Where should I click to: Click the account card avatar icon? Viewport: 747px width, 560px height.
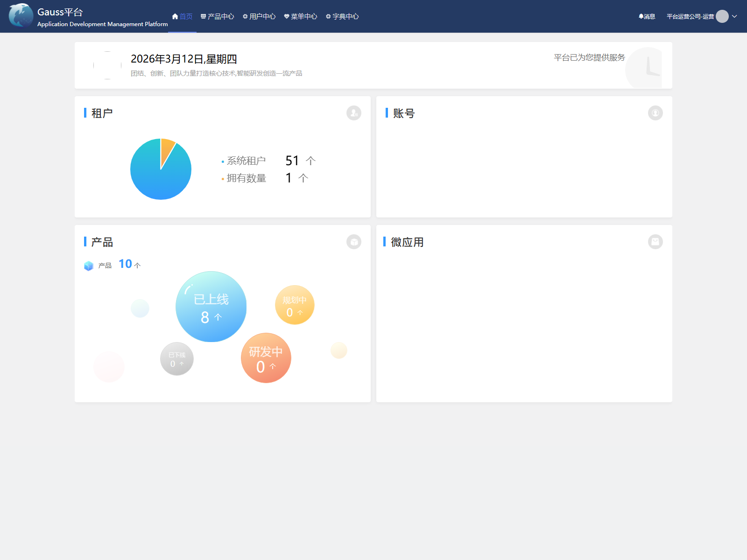tap(655, 113)
